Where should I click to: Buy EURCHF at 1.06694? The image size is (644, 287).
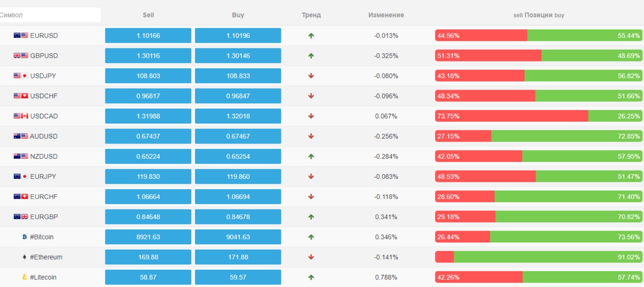click(x=238, y=196)
